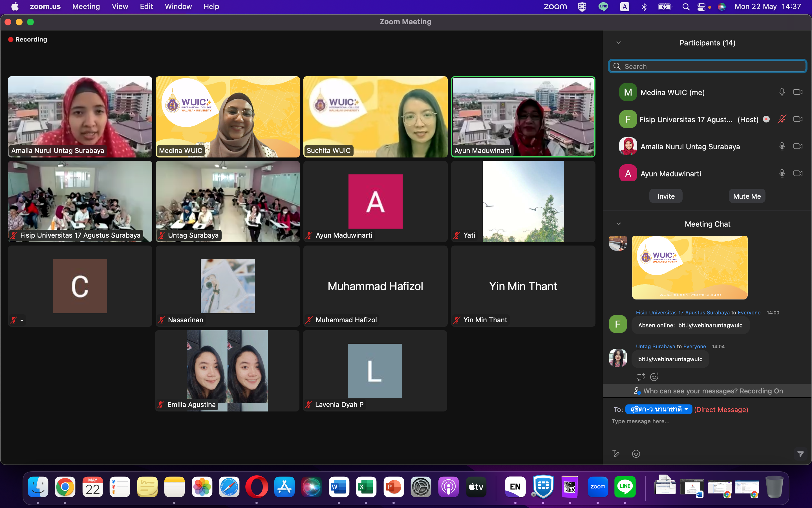The height and width of the screenshot is (508, 812).
Task: Toggle microphone icon for Medina WUIC
Action: [782, 92]
